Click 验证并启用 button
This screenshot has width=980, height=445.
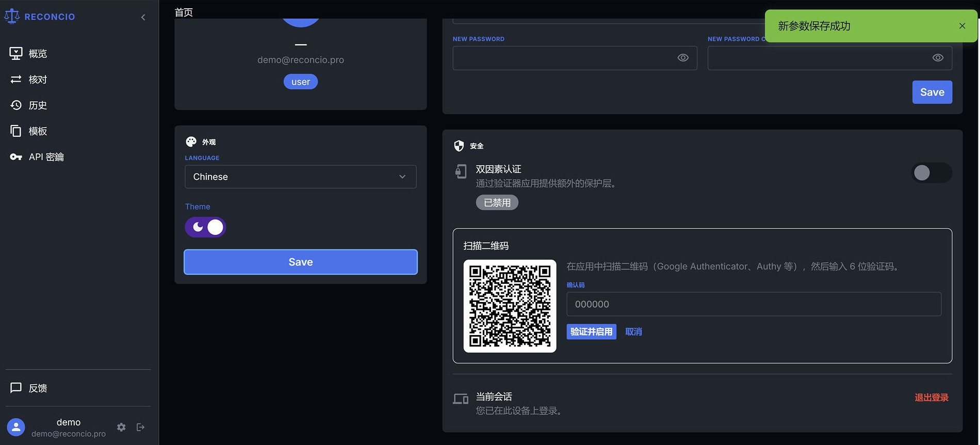coord(591,331)
